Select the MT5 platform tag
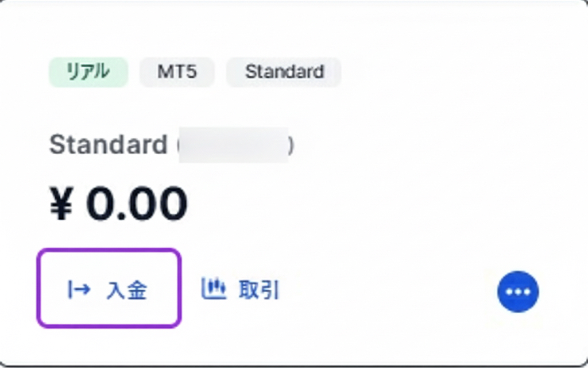This screenshot has height=368, width=588. 177,72
